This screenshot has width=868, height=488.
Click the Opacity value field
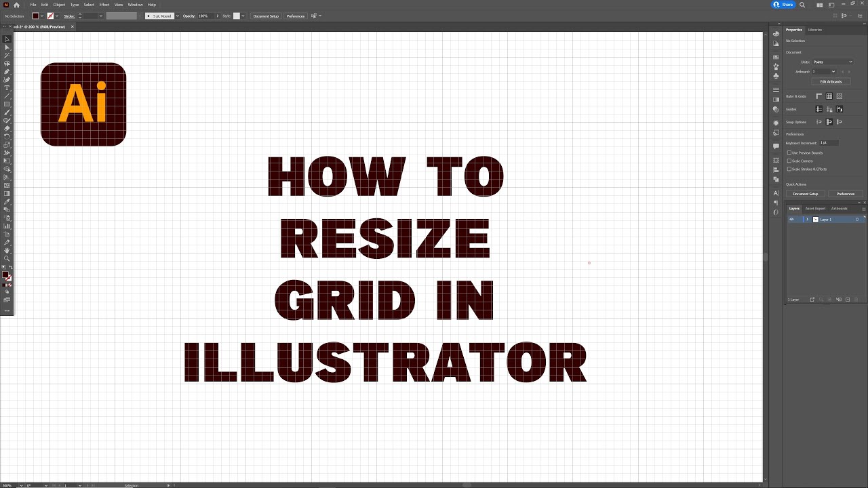[205, 16]
